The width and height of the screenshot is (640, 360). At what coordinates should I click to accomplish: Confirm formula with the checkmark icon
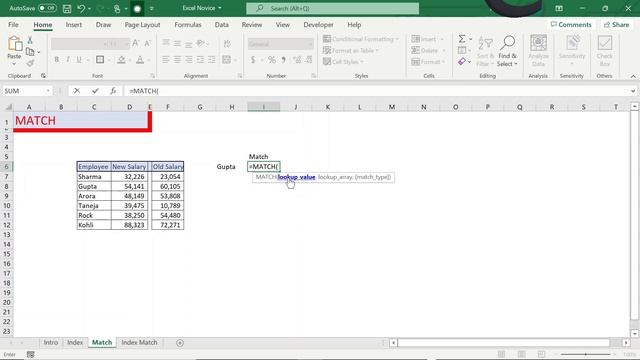[95, 91]
